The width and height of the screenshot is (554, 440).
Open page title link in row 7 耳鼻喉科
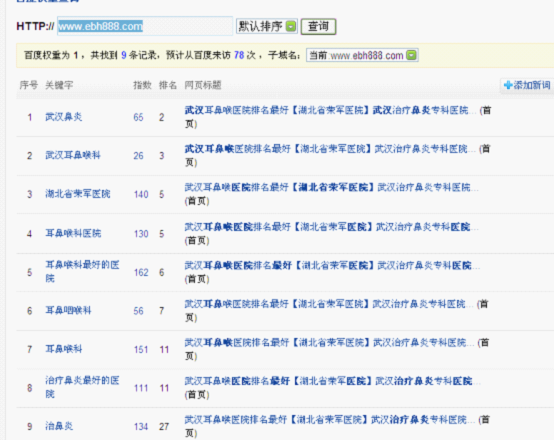pyautogui.click(x=329, y=342)
